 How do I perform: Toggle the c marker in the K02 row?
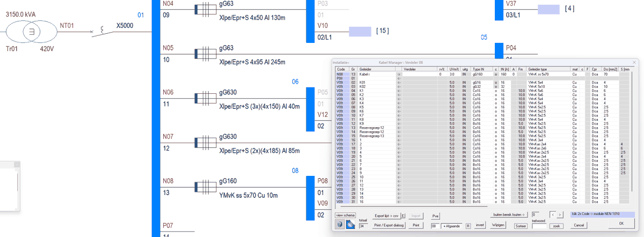click(x=496, y=86)
